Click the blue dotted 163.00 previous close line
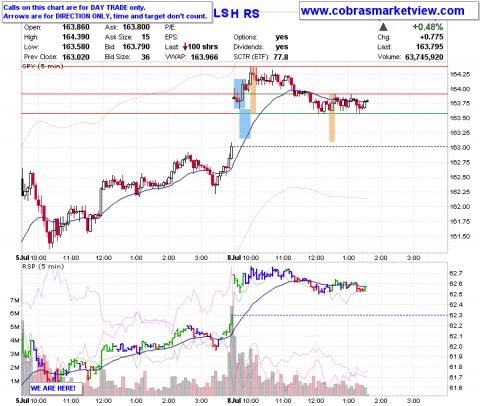Image resolution: width=480 pixels, height=406 pixels. click(340, 146)
